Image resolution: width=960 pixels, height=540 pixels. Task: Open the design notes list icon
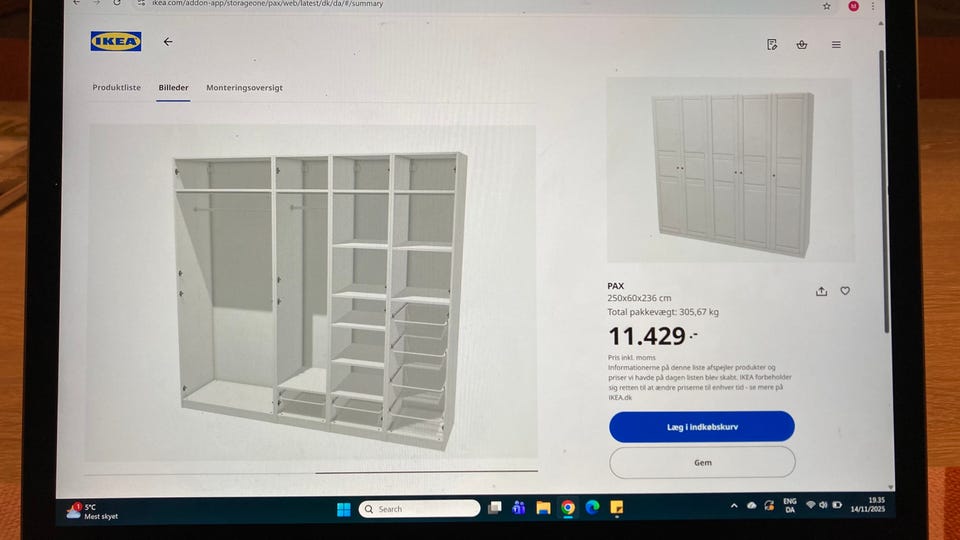(772, 45)
